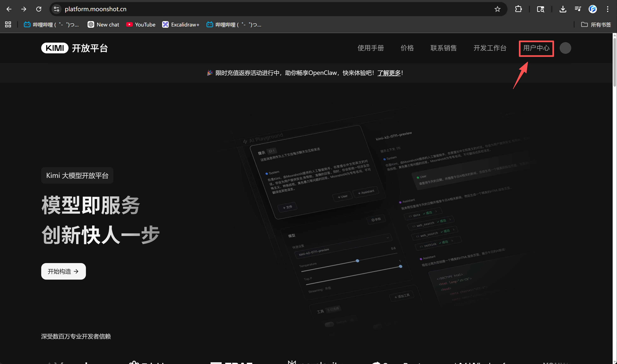Click the 创新快人一步 headline
This screenshot has height=364, width=617.
(100, 235)
